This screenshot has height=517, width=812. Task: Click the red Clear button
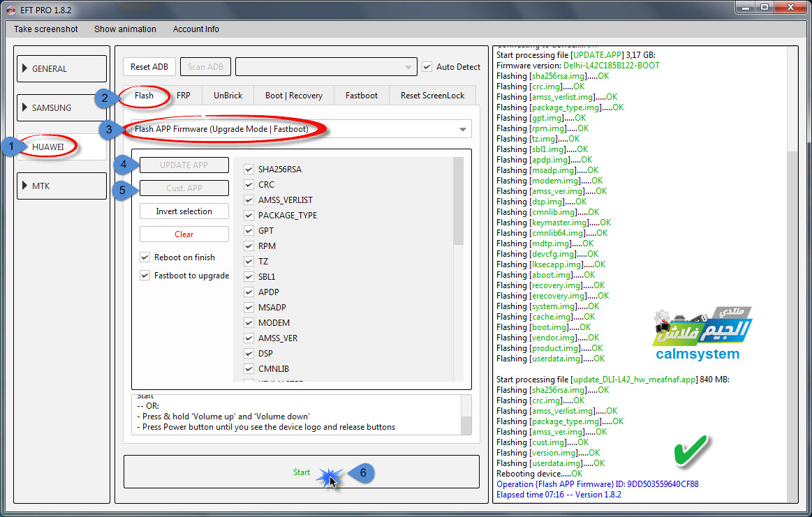click(x=184, y=234)
